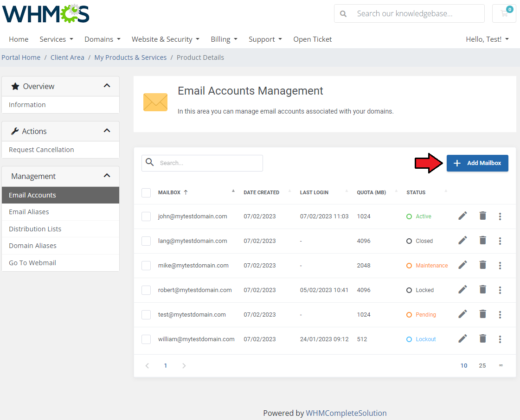Sort table by Date Created column
The image size is (520, 420).
coord(261,192)
